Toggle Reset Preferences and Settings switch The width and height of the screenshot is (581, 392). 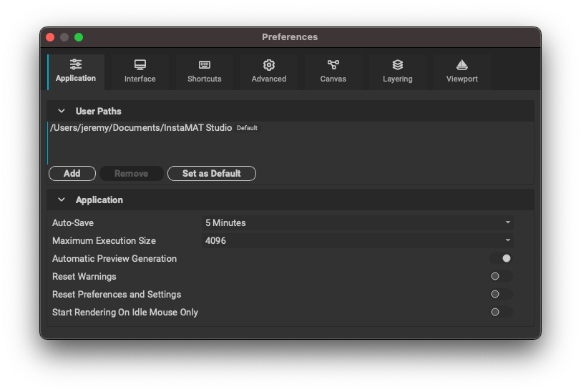(502, 294)
